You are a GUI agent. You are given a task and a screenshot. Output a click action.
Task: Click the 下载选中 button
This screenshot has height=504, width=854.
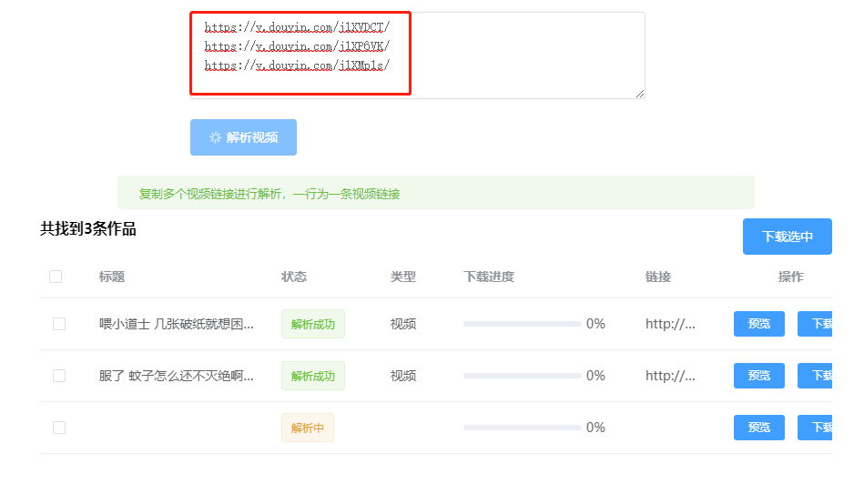[787, 237]
